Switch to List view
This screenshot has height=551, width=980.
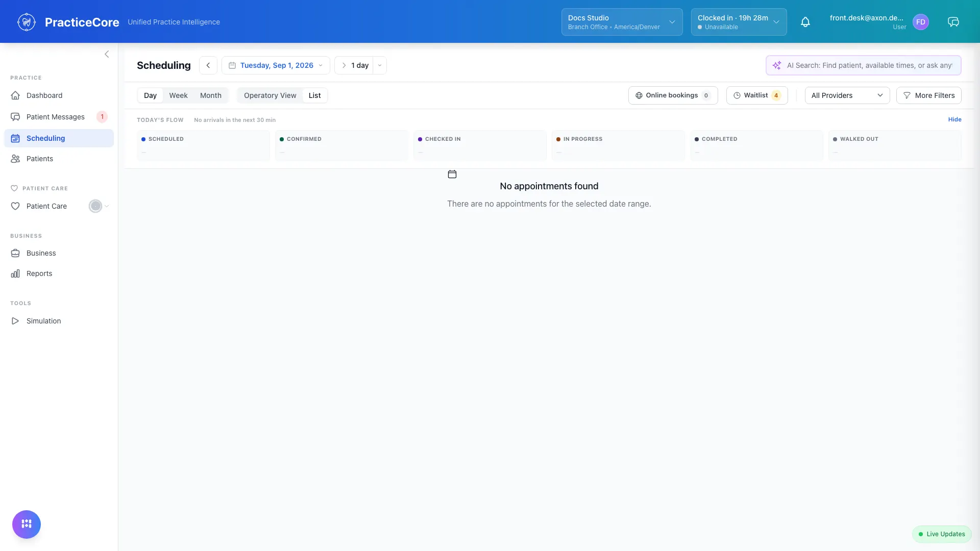click(x=314, y=95)
